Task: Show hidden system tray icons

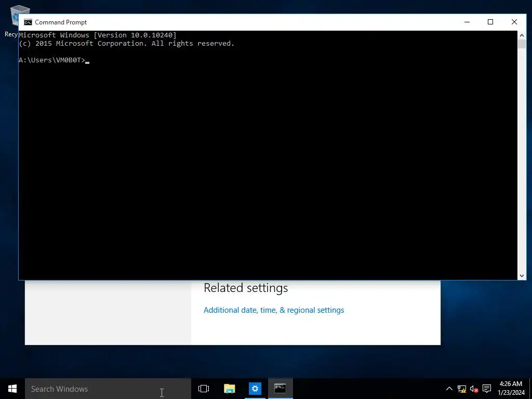Action: click(x=449, y=389)
